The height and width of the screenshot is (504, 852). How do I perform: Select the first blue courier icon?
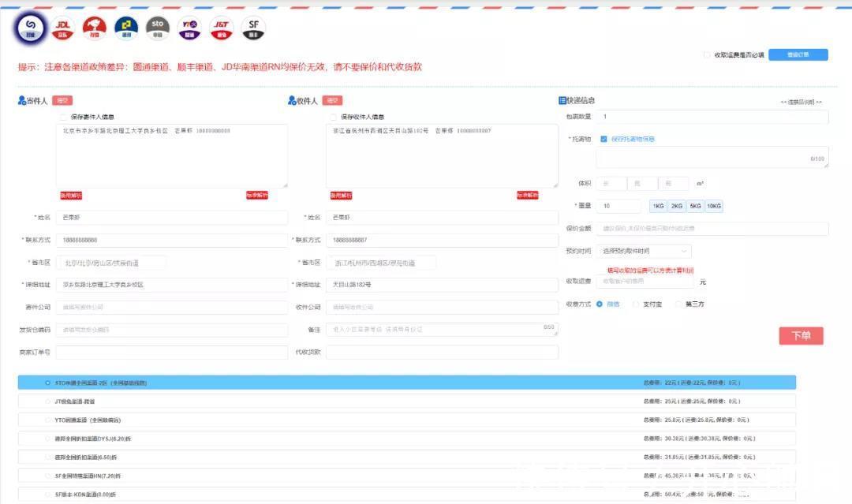coord(32,28)
